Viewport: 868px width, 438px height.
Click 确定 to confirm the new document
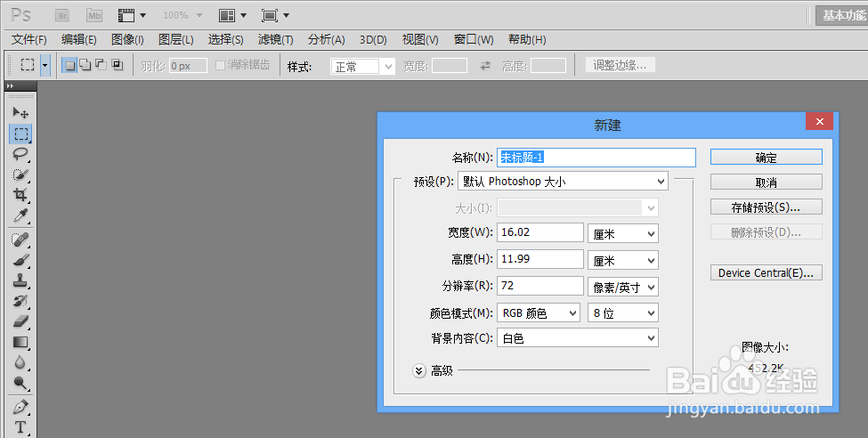tap(767, 158)
